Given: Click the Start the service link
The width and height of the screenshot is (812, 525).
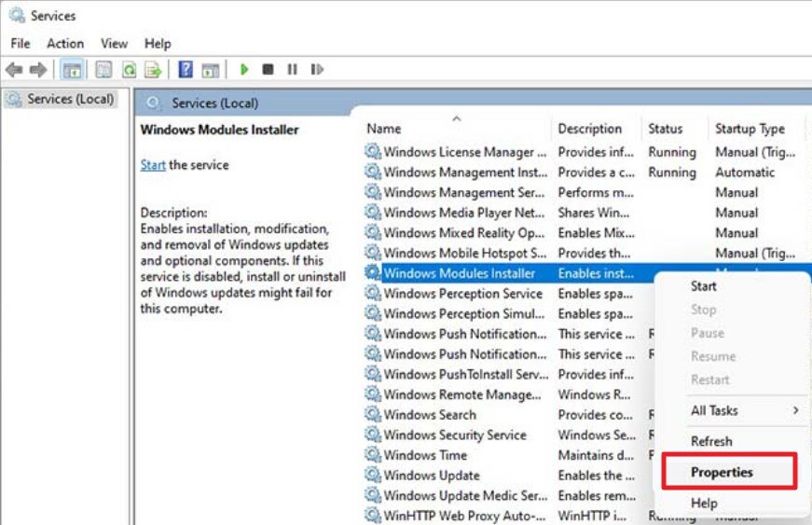Looking at the screenshot, I should (x=153, y=165).
